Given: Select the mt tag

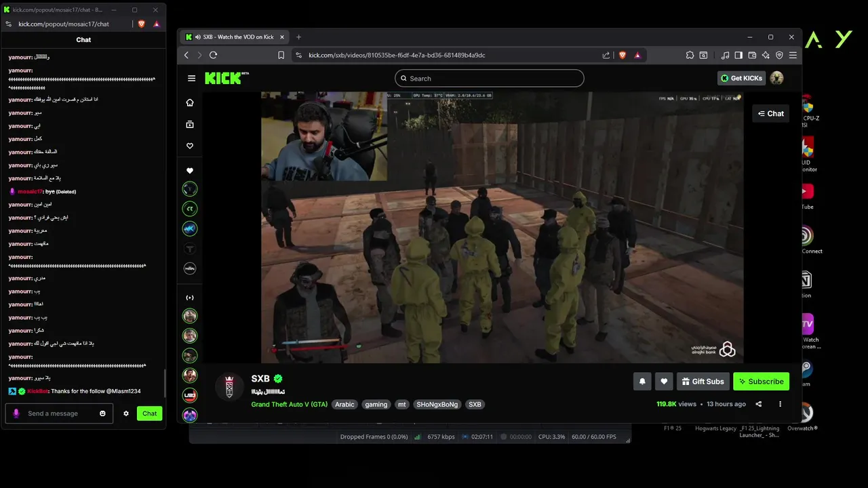Looking at the screenshot, I should pos(402,405).
